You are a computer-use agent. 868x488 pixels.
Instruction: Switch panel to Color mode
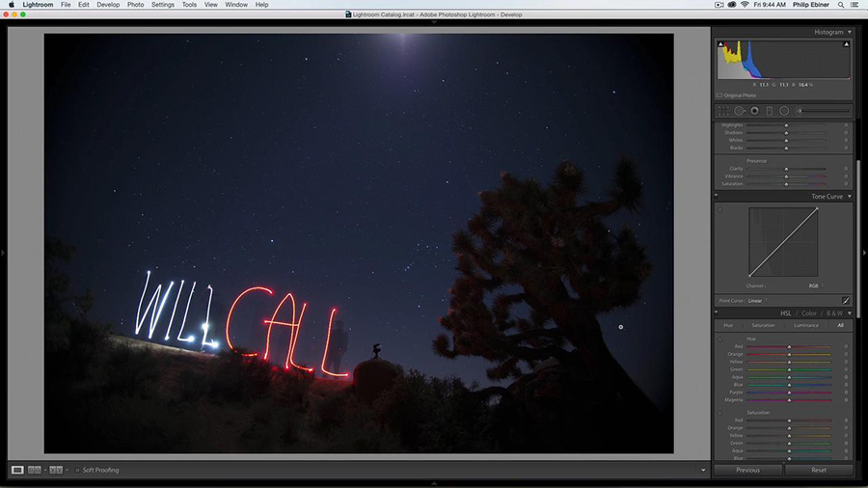[809, 313]
